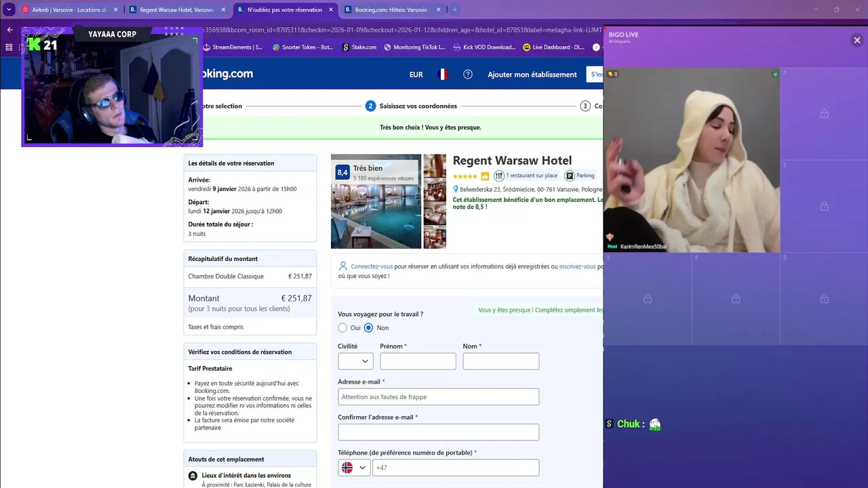Click locked guest seat 2 in BIGO

[x=824, y=206]
